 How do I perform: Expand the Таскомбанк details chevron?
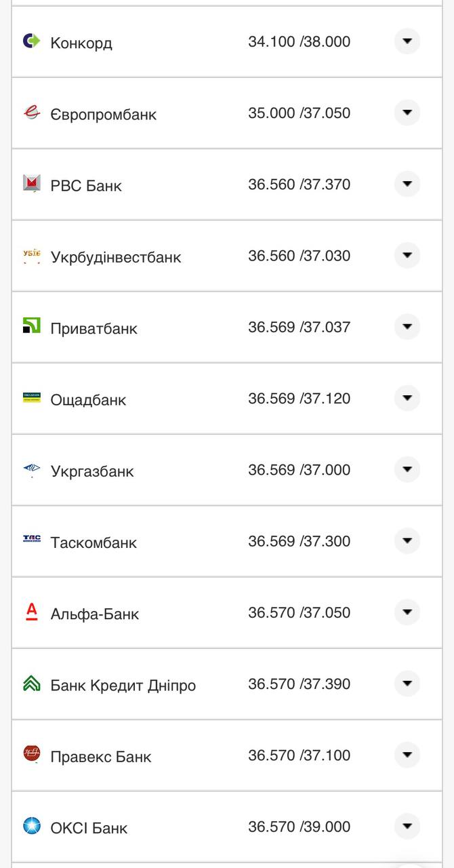[x=407, y=541]
